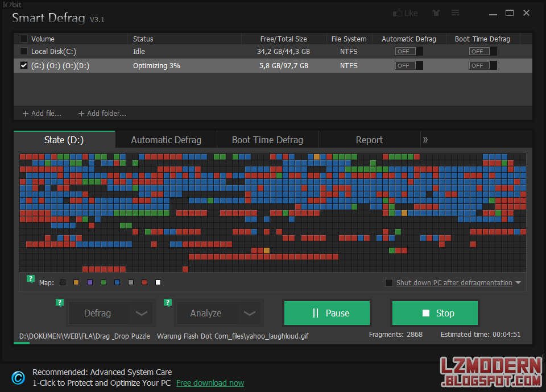The width and height of the screenshot is (546, 392).
Task: Switch to the State (D:) tab
Action: tap(64, 140)
